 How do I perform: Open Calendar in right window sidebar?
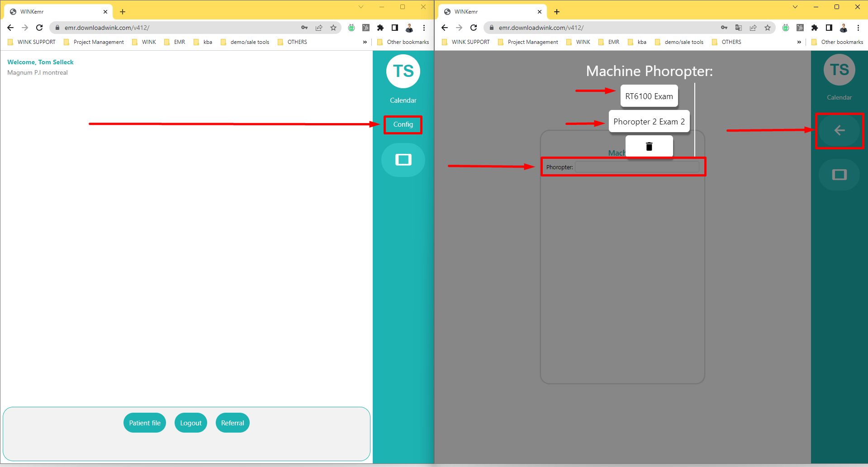point(840,97)
